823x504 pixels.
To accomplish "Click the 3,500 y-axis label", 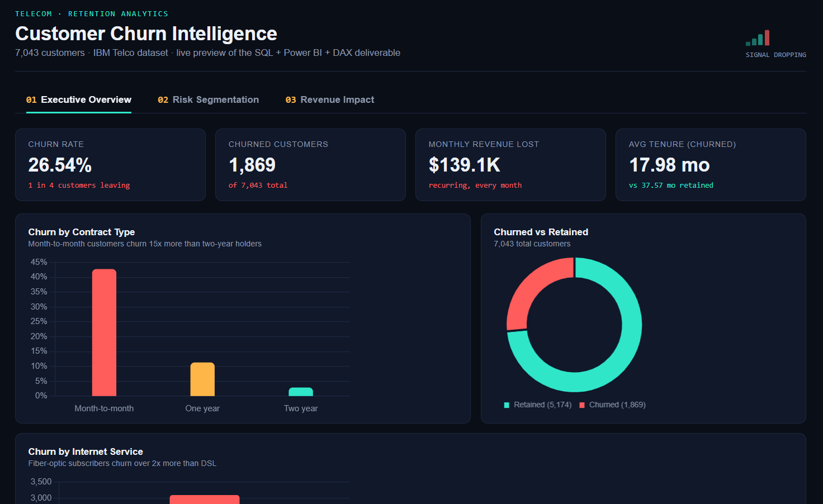I will click(x=41, y=482).
